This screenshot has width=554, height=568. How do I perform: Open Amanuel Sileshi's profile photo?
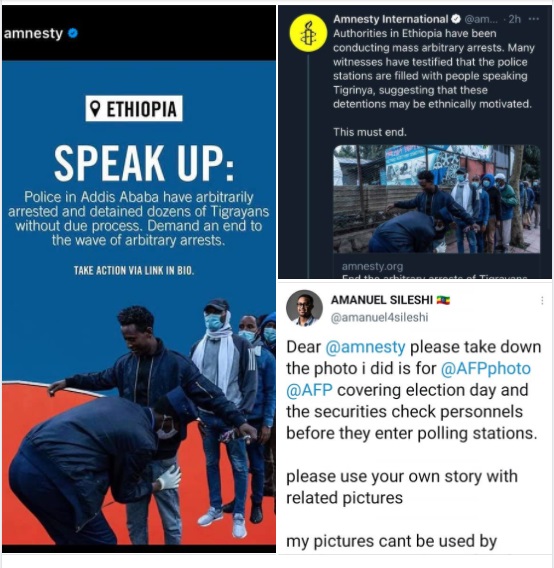click(304, 308)
